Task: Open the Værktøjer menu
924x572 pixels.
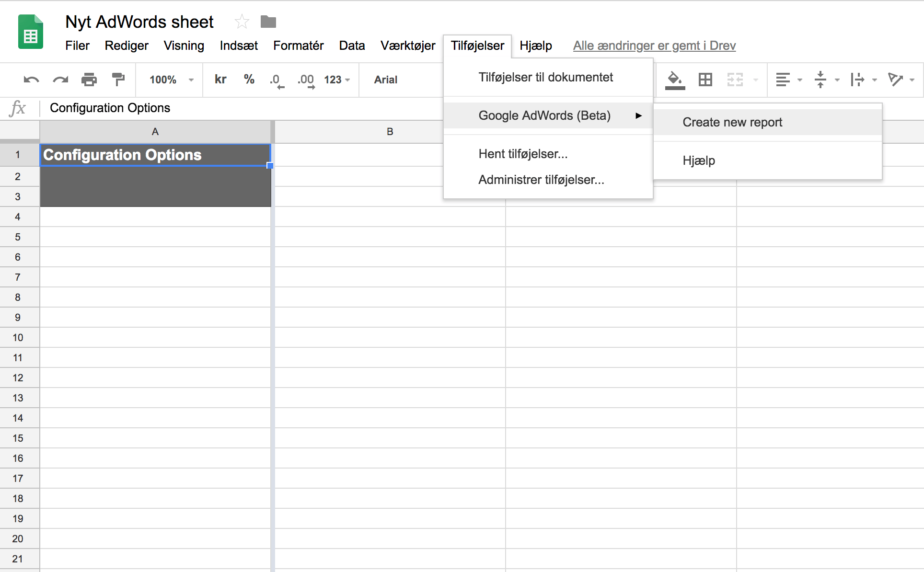Action: click(x=408, y=46)
